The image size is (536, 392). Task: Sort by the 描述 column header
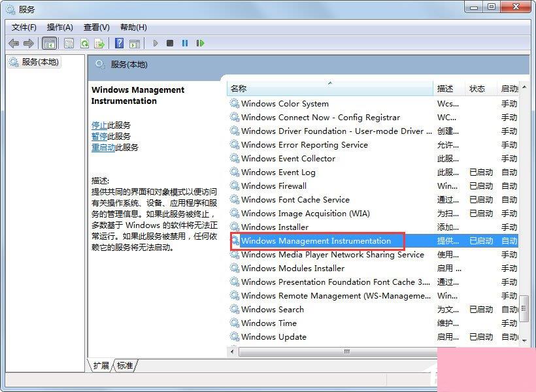[449, 89]
